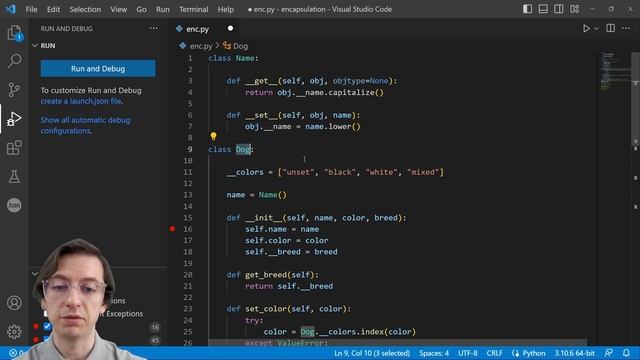Image resolution: width=640 pixels, height=360 pixels.
Task: Click Spaces: 4 indentation status
Action: click(434, 353)
